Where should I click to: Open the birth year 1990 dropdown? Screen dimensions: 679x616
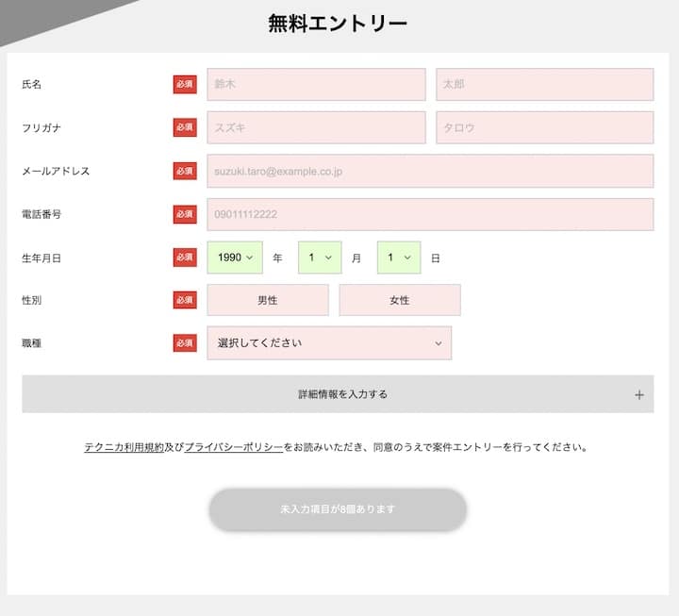point(235,258)
